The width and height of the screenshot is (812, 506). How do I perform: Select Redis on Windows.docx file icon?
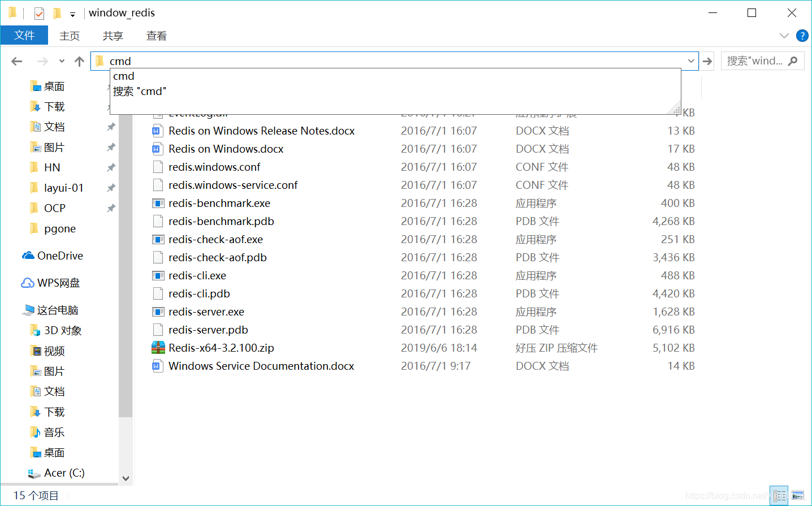(x=158, y=149)
